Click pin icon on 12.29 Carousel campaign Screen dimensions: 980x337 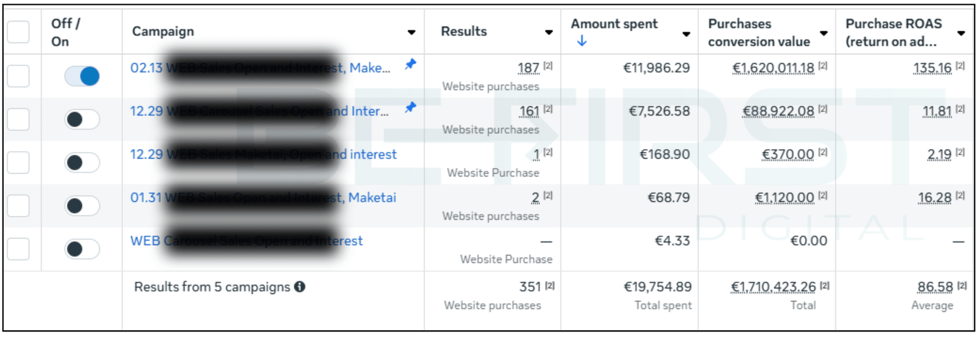[x=410, y=107]
